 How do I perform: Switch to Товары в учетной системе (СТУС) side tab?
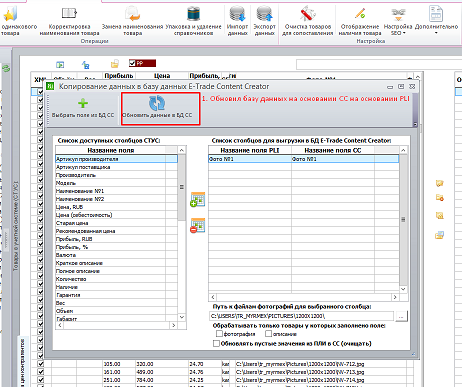pos(16,226)
